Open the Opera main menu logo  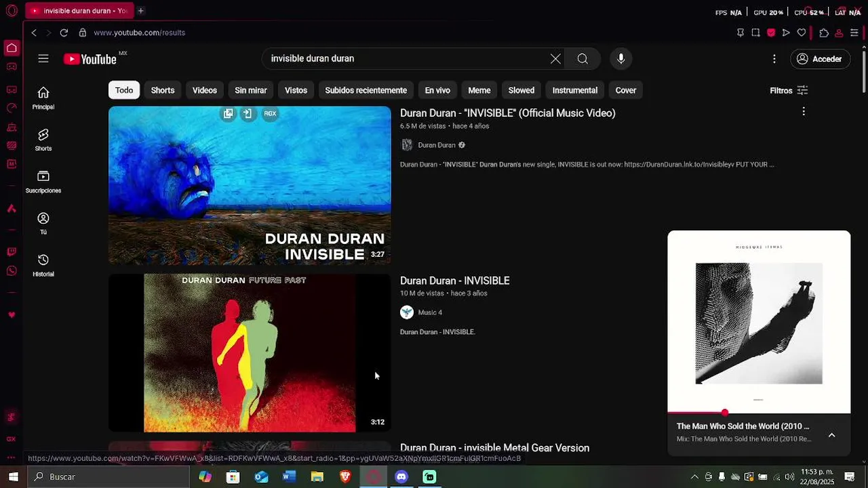click(x=12, y=11)
